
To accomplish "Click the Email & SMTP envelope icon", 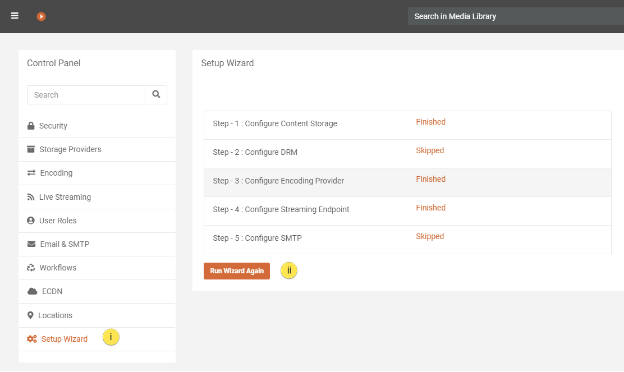I will coord(31,244).
